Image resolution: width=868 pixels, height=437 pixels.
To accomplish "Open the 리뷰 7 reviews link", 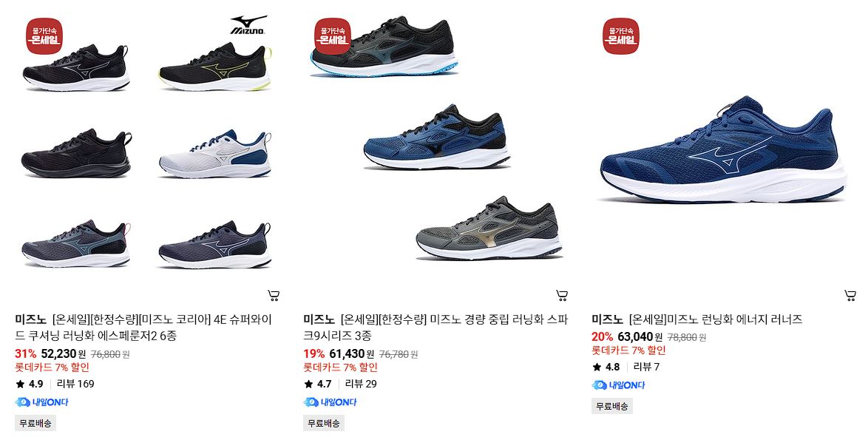I will 647,367.
